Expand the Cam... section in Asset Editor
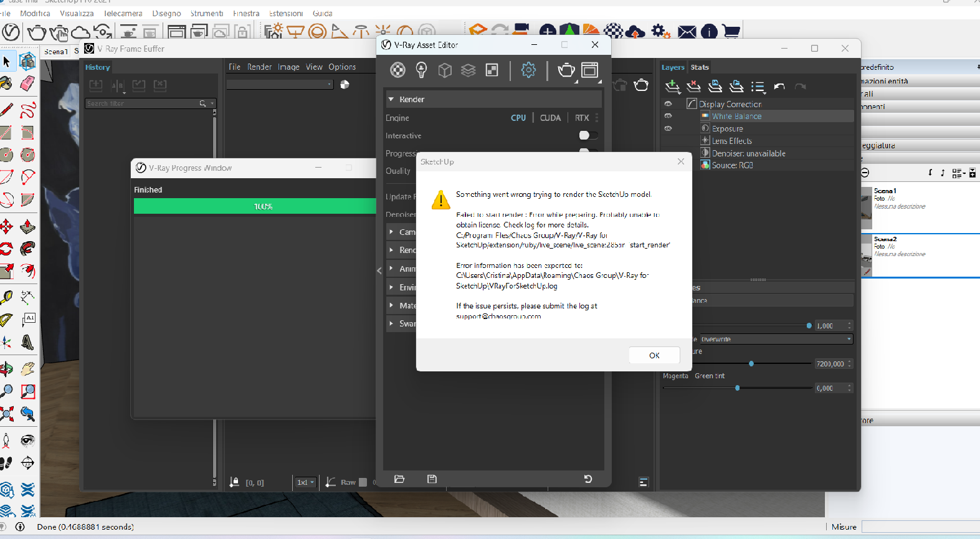980x539 pixels. (x=391, y=232)
